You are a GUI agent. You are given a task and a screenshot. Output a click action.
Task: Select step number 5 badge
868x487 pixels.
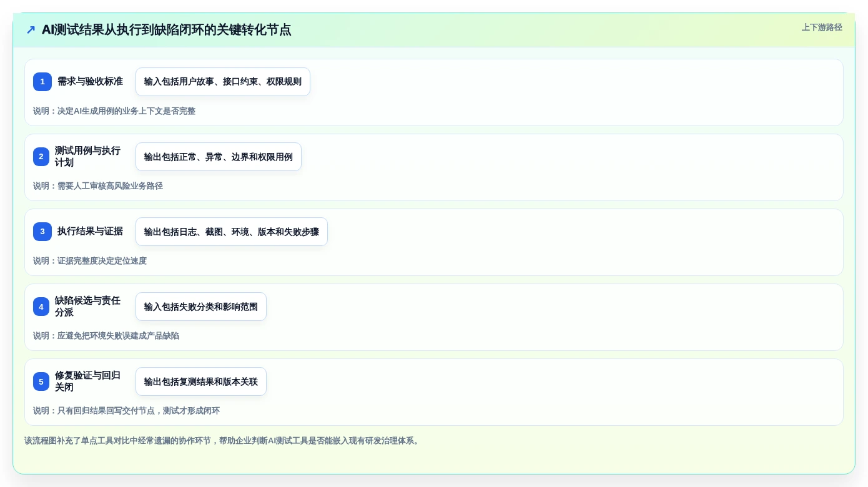tap(41, 381)
